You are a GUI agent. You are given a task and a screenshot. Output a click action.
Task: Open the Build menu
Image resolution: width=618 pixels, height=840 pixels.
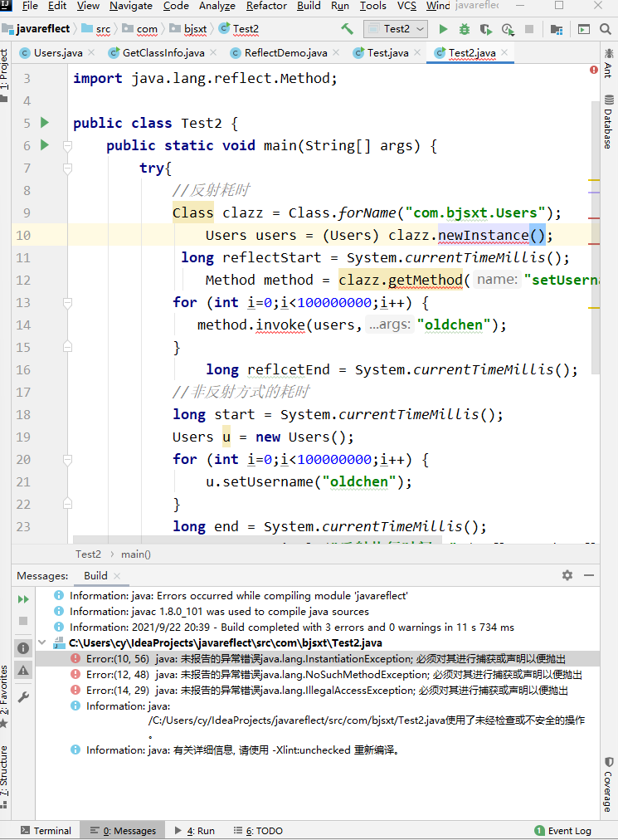tap(309, 6)
